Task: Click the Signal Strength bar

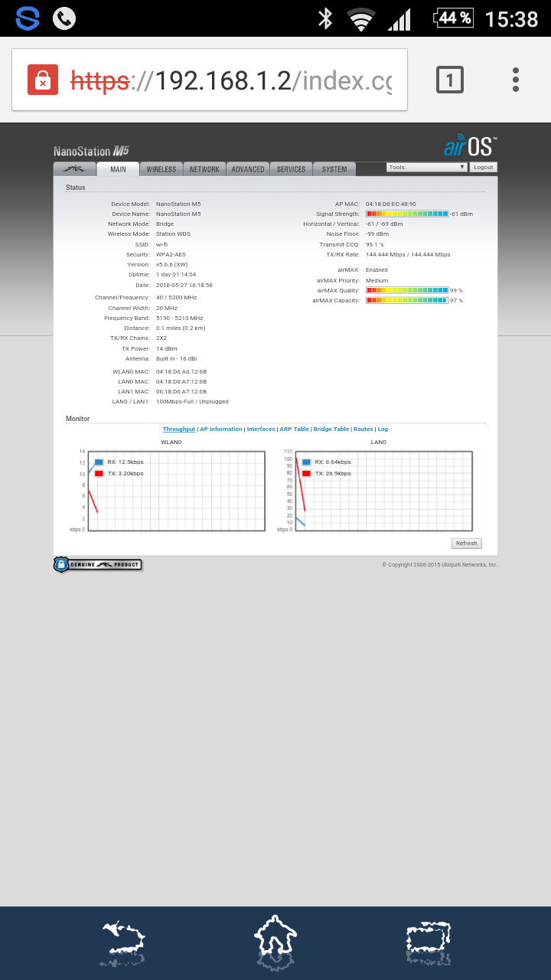Action: [407, 214]
